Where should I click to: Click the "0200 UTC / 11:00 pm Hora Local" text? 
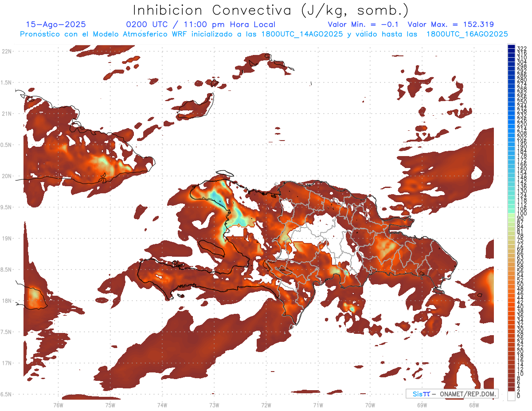click(x=200, y=24)
